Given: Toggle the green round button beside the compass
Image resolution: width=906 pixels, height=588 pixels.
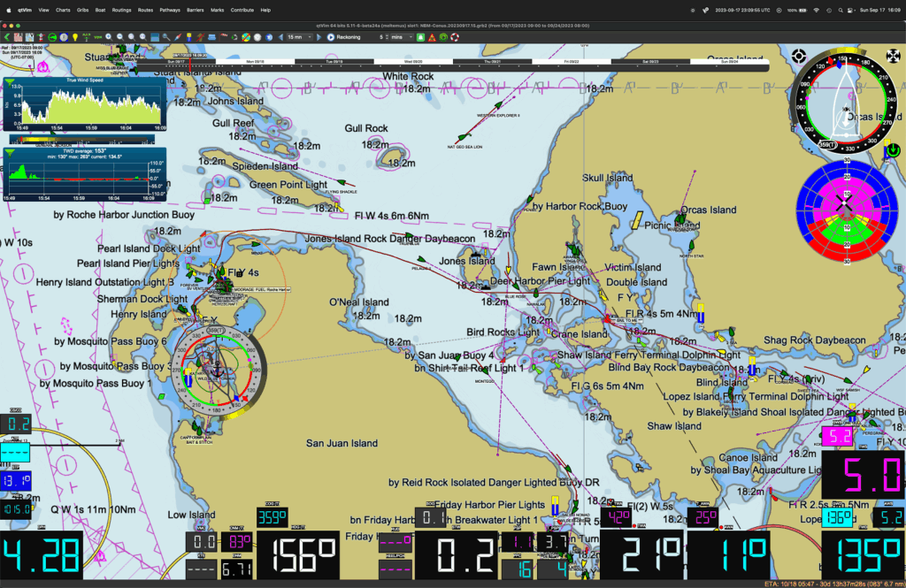Looking at the screenshot, I should pyautogui.click(x=893, y=151).
